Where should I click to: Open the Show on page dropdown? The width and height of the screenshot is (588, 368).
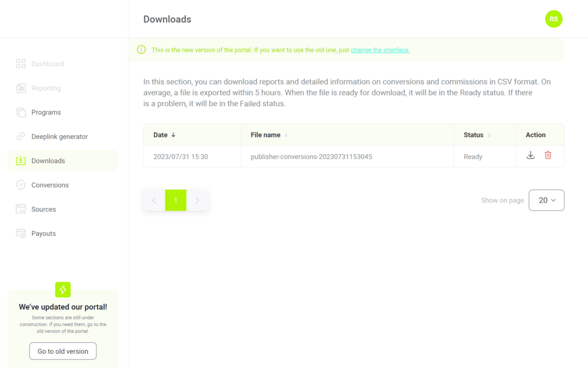coord(546,200)
